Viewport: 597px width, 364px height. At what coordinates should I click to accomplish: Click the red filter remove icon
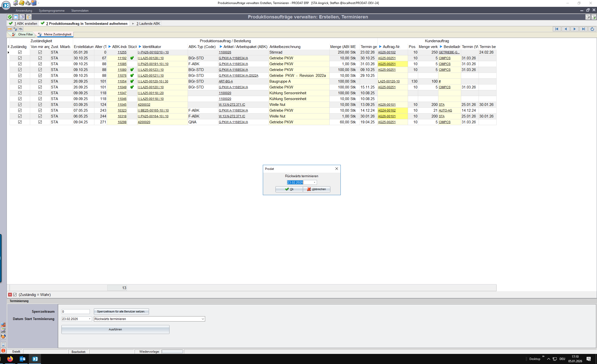pyautogui.click(x=10, y=295)
